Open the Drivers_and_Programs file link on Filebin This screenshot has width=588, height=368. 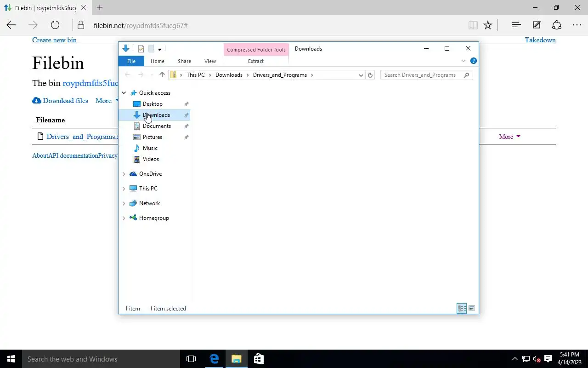point(82,137)
